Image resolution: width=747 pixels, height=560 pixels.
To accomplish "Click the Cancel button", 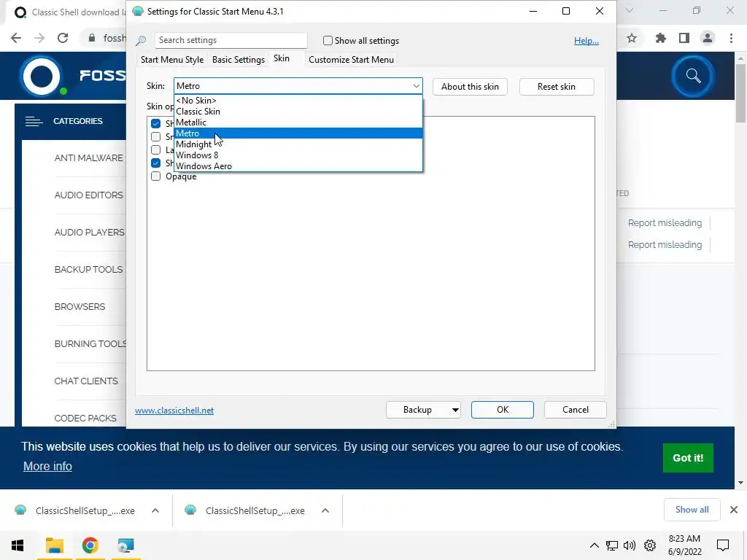I will (x=575, y=410).
